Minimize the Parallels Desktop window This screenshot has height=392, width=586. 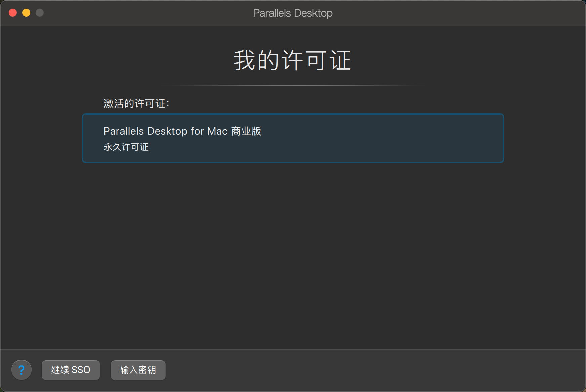coord(26,13)
